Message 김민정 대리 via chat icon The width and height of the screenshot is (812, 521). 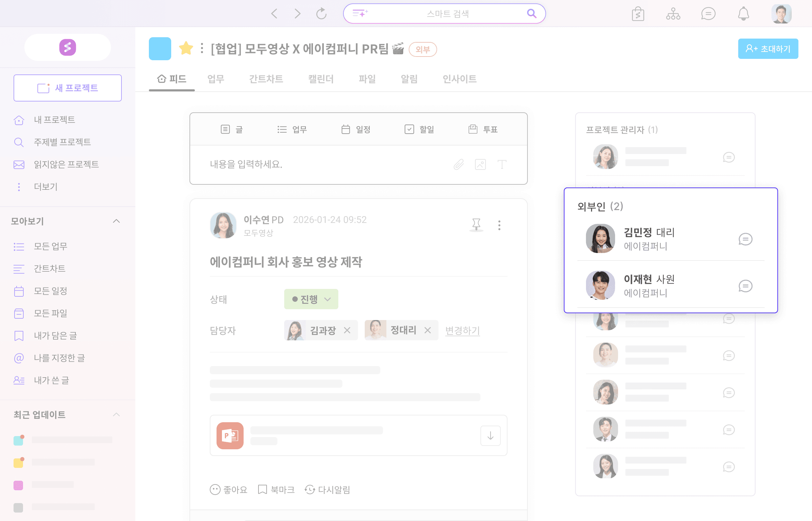pos(745,239)
